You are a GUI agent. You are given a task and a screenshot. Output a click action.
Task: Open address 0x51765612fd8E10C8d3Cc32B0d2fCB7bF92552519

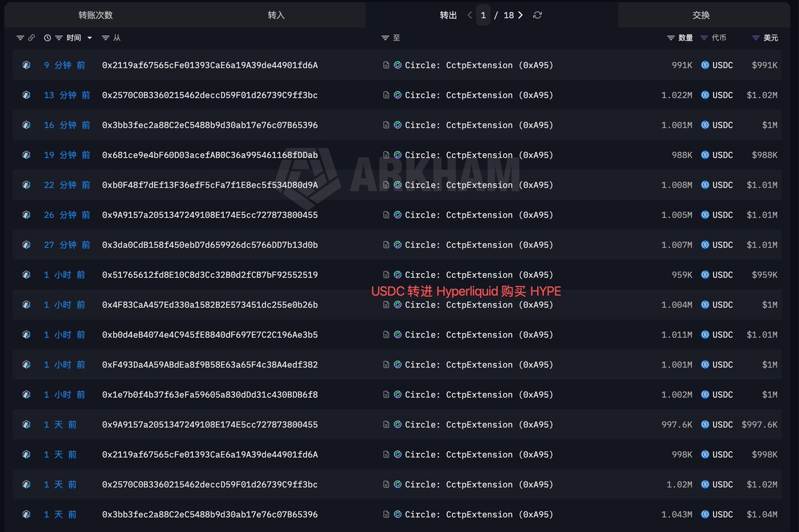pos(210,275)
